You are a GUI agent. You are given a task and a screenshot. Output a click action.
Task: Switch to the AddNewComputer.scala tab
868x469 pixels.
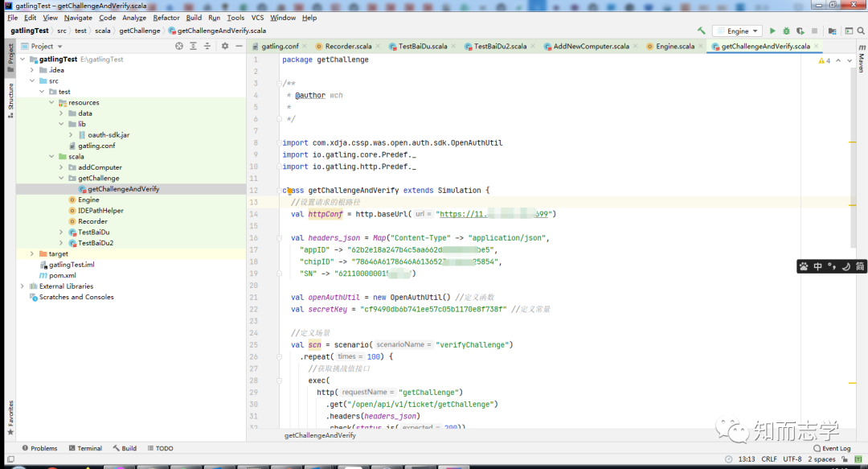tap(591, 46)
